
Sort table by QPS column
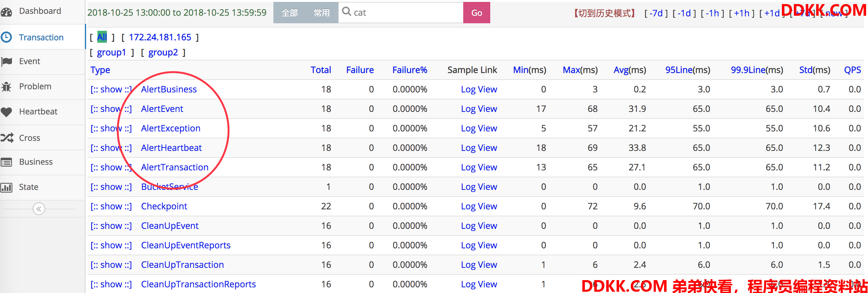point(853,70)
